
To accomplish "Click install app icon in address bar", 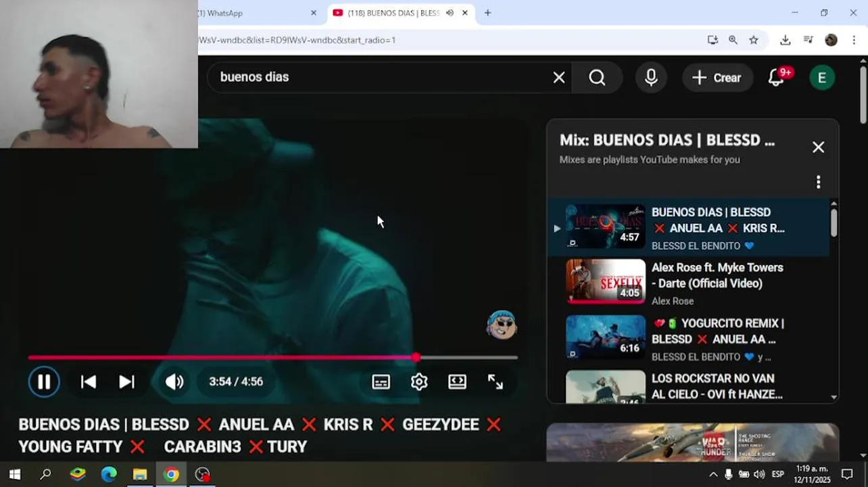I will (713, 40).
